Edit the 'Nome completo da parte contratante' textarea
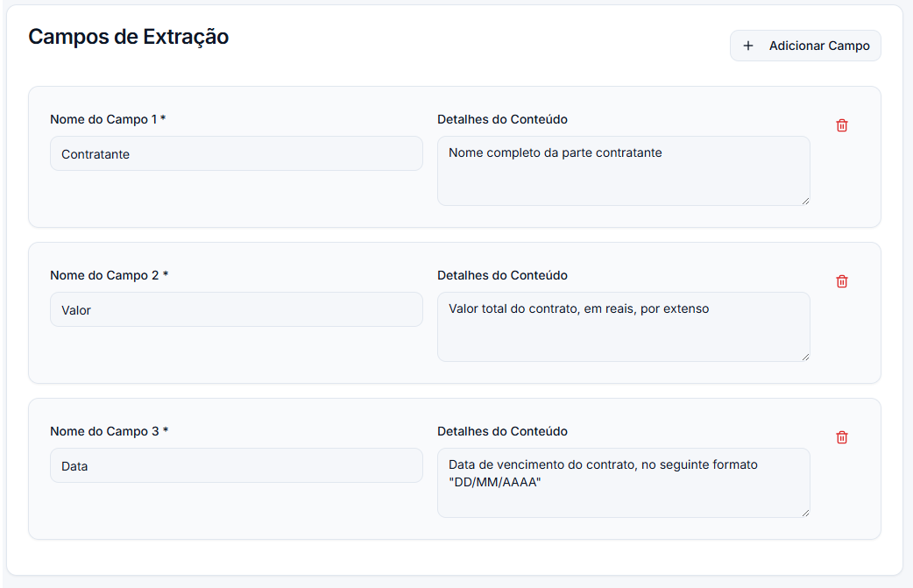This screenshot has height=588, width=913. tap(623, 171)
